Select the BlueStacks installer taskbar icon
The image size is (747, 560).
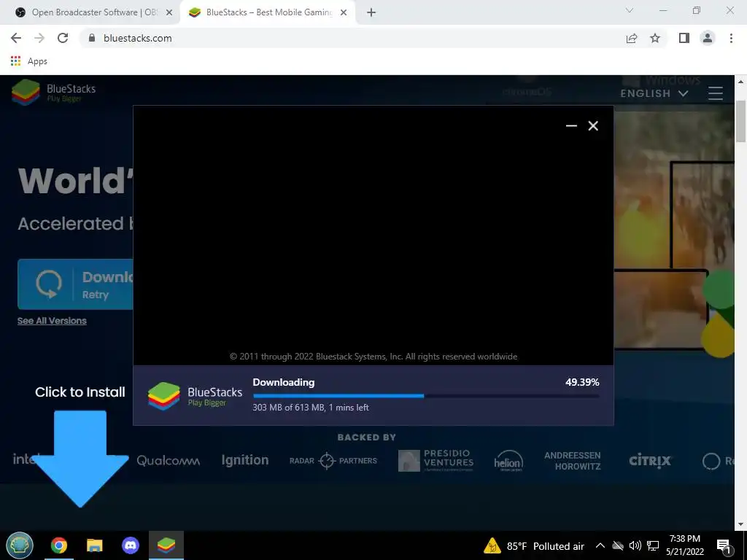coord(166,545)
